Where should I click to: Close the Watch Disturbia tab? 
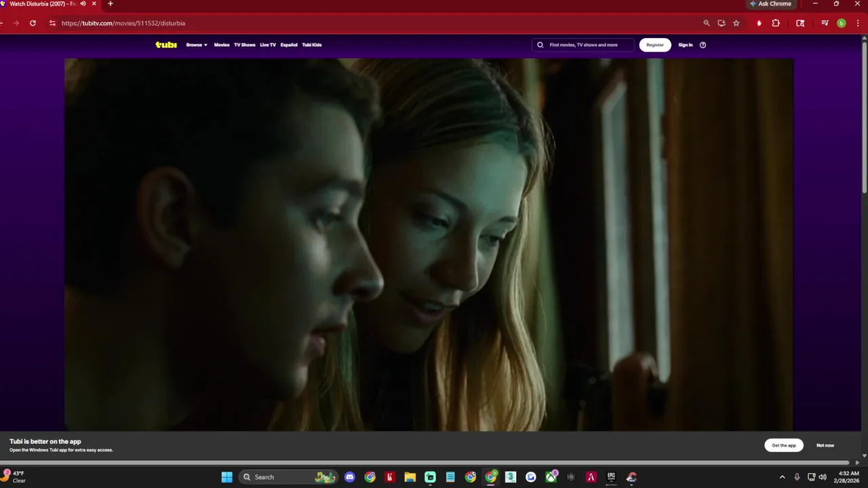[x=94, y=4]
